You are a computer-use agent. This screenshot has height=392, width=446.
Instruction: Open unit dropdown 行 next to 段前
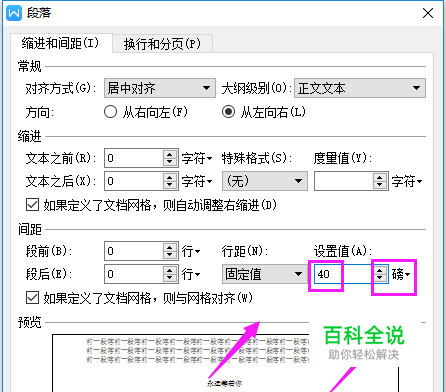tap(191, 251)
